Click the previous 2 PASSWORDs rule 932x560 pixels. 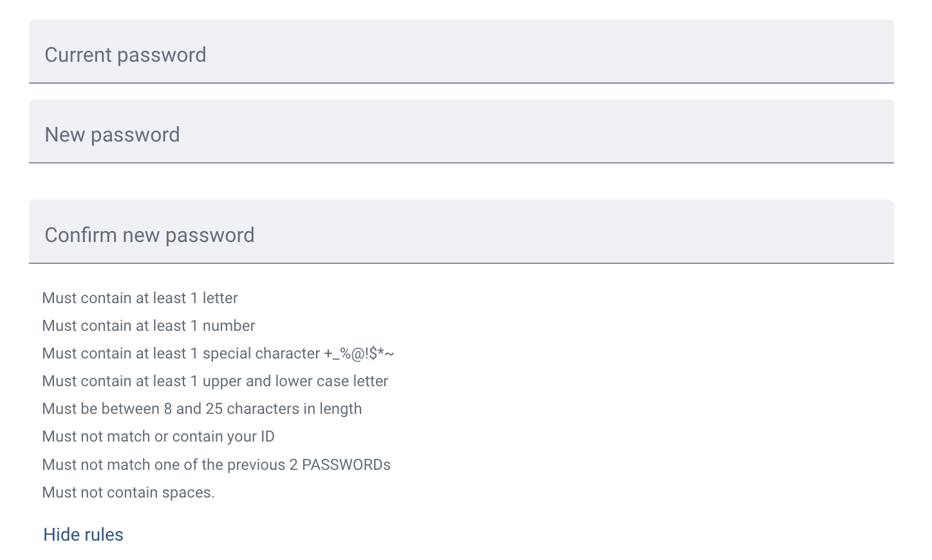click(216, 465)
